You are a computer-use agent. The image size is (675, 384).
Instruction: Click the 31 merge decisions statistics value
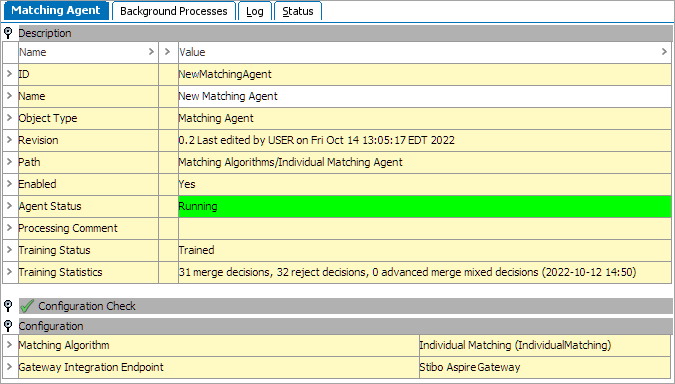click(407, 272)
